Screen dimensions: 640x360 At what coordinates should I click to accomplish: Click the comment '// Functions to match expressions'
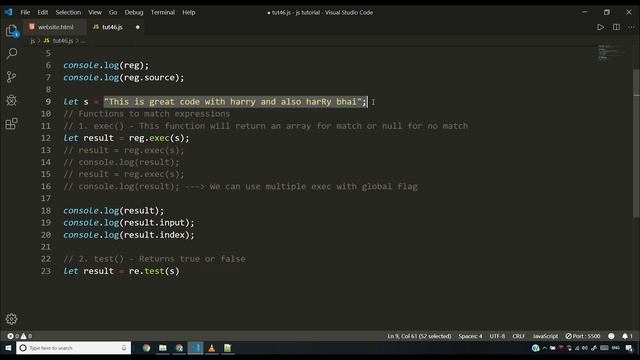tap(147, 114)
